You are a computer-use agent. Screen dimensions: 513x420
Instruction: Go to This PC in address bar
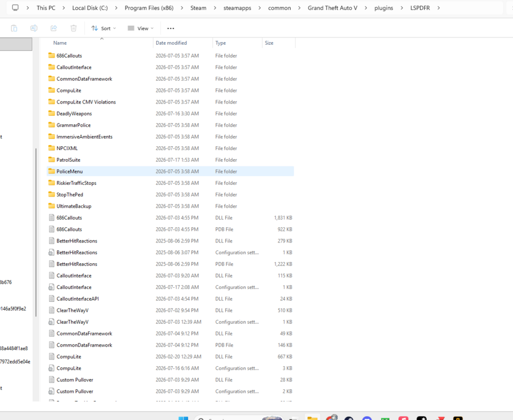46,8
